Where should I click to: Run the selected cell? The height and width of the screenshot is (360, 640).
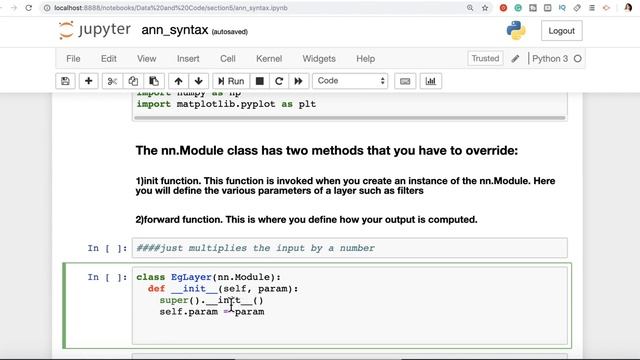point(231,81)
